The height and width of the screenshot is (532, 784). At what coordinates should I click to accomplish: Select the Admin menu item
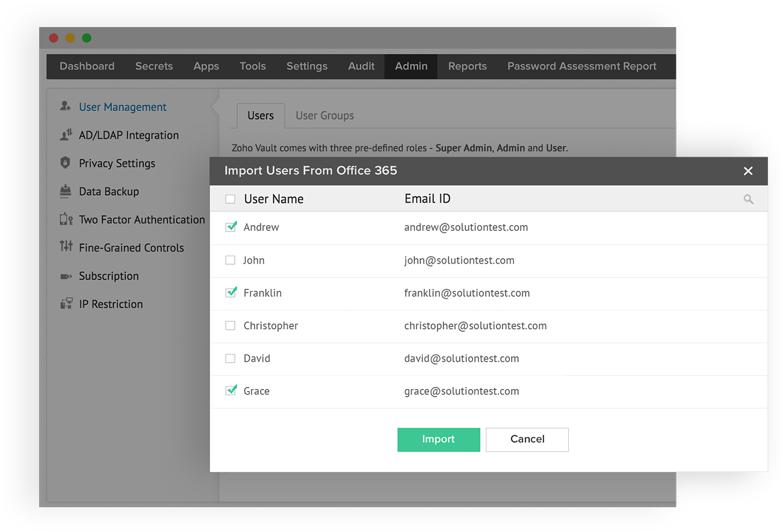411,66
